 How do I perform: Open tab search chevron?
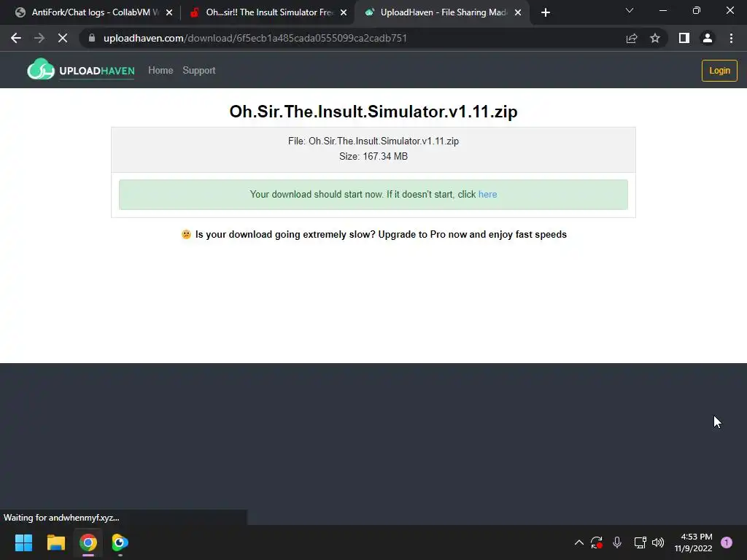pyautogui.click(x=630, y=10)
